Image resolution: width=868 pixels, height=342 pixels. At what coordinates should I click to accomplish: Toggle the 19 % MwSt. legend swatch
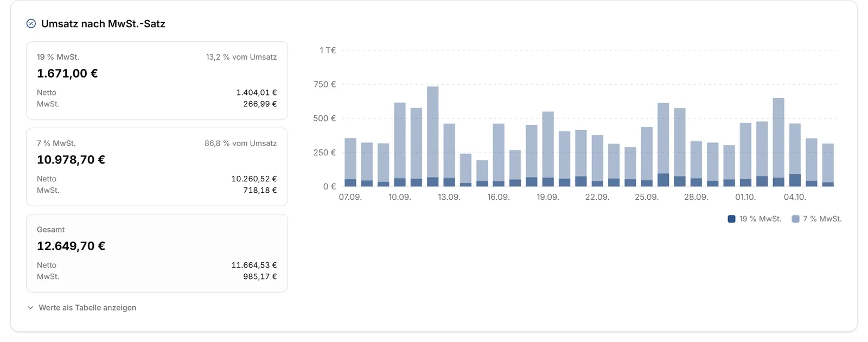pos(731,219)
